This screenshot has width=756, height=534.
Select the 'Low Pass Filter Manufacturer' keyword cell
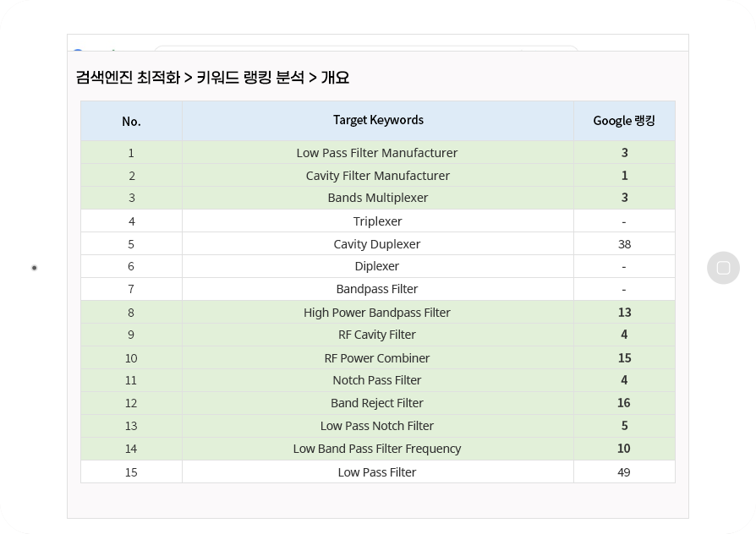coord(377,153)
